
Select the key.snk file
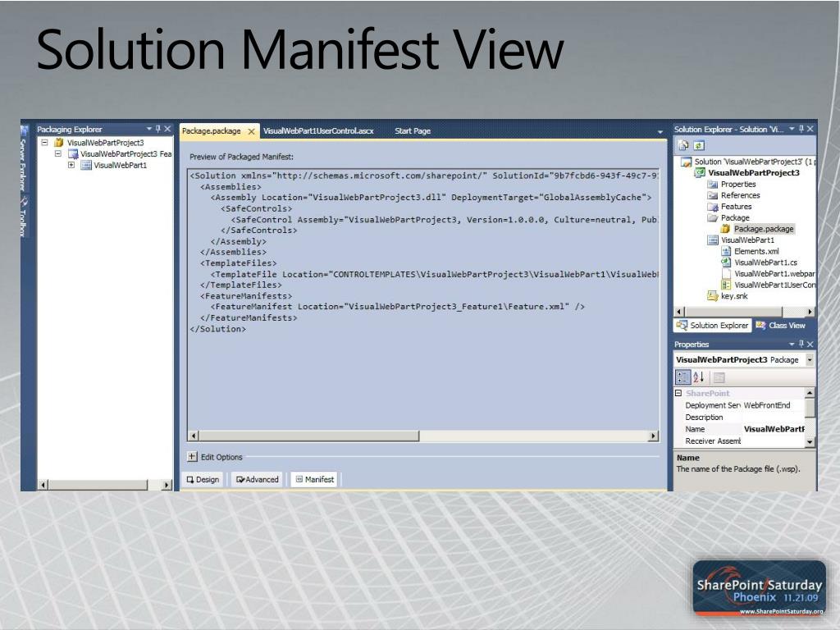click(734, 295)
